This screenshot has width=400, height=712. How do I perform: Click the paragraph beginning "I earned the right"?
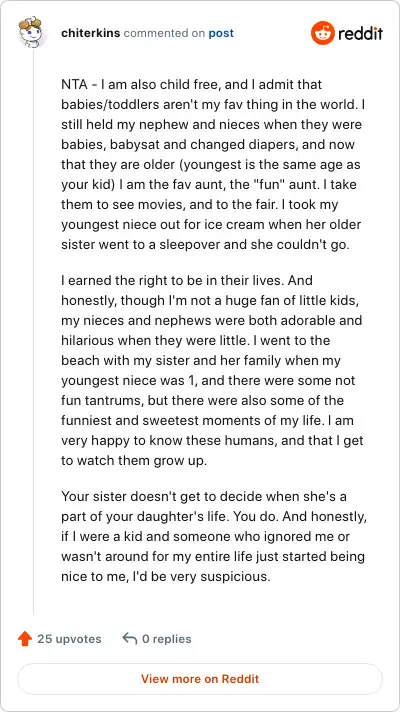click(x=212, y=371)
